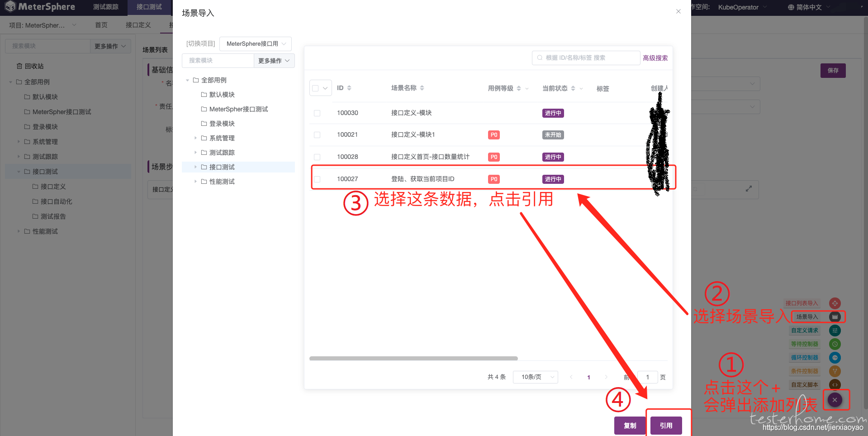Click the 条件控制器 branch icon
Screen dimensions: 868x436
(x=835, y=371)
